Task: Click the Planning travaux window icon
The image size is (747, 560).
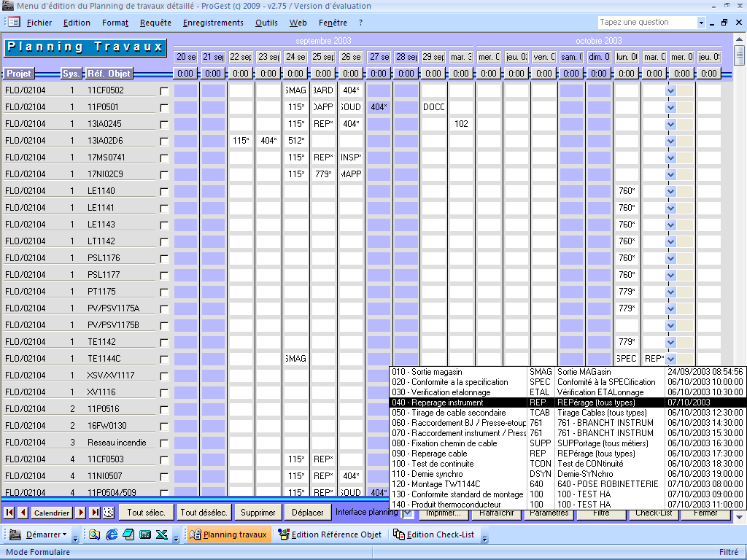Action: 196,534
